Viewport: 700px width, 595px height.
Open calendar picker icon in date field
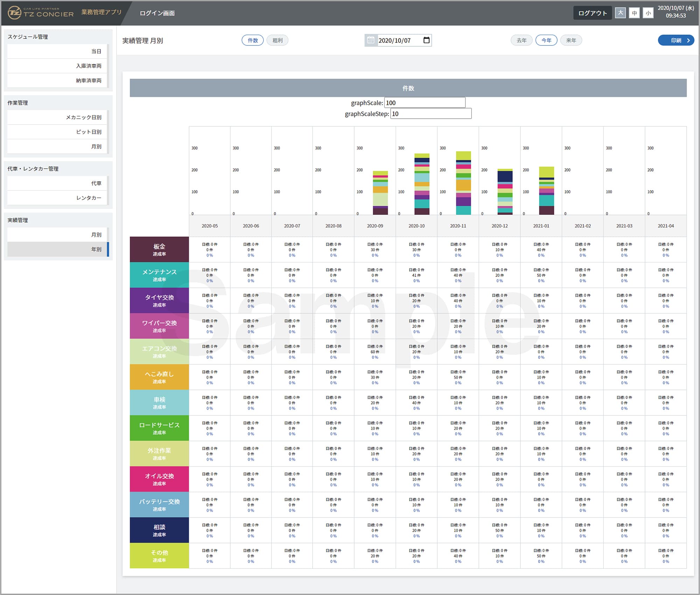[426, 40]
